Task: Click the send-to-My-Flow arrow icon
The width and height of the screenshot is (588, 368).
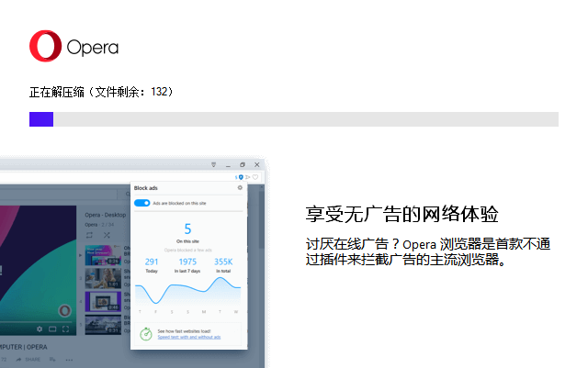Action: click(247, 177)
